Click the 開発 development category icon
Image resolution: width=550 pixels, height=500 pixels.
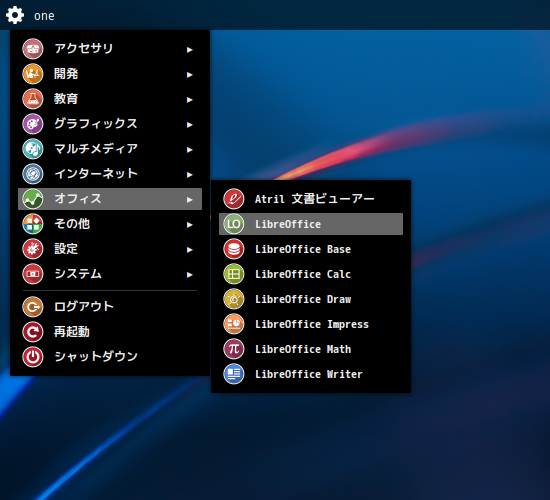[x=33, y=74]
